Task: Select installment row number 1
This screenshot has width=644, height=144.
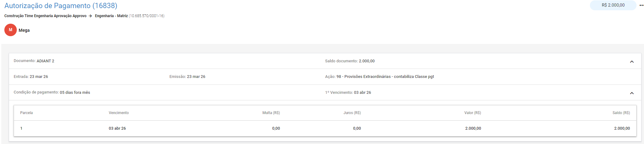Action: (x=21, y=128)
